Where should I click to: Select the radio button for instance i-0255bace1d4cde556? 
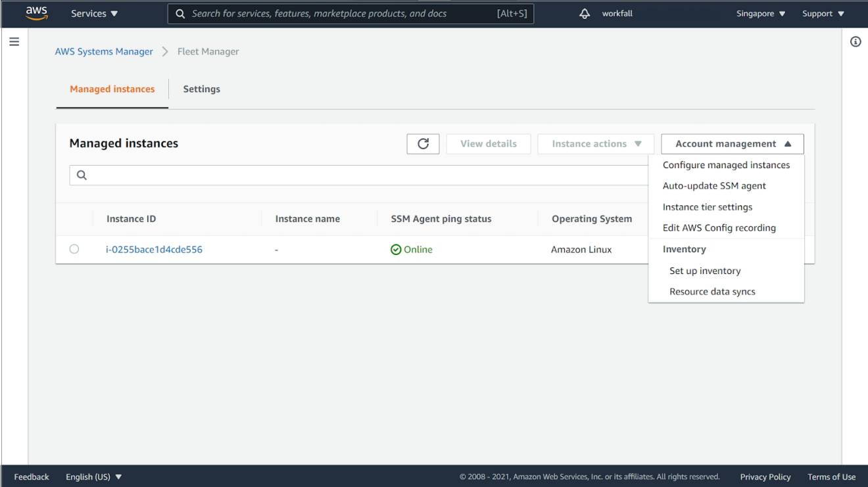click(74, 249)
